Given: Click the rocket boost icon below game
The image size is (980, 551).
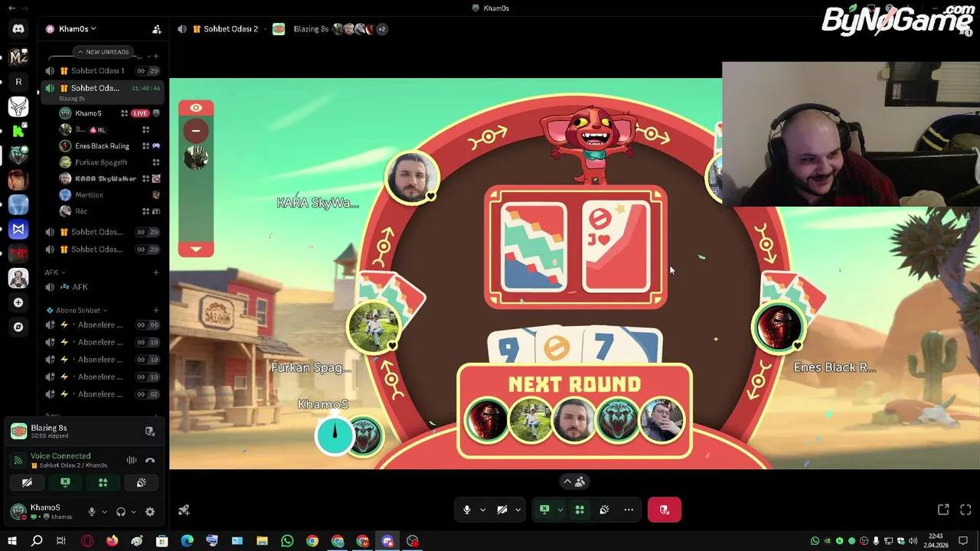Looking at the screenshot, I should [184, 510].
